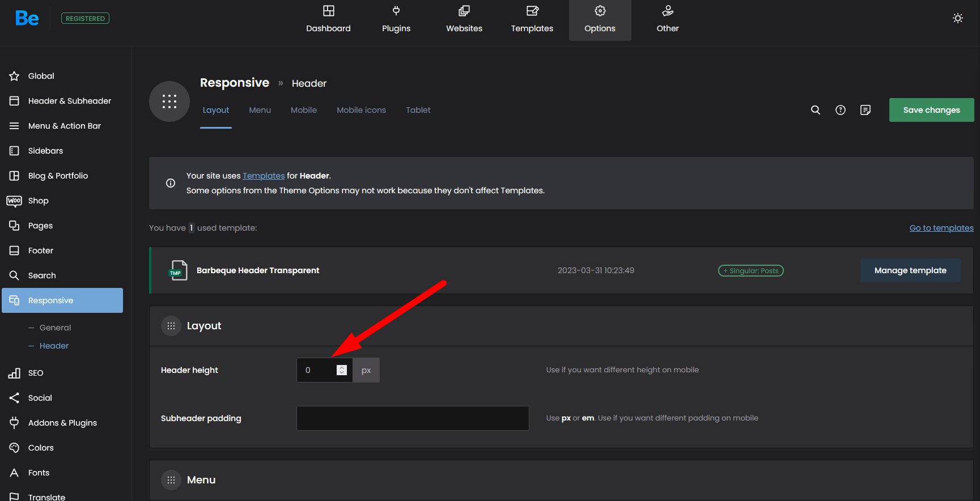Screen dimensions: 980x501
Task: Click Manage template button
Action: click(910, 270)
